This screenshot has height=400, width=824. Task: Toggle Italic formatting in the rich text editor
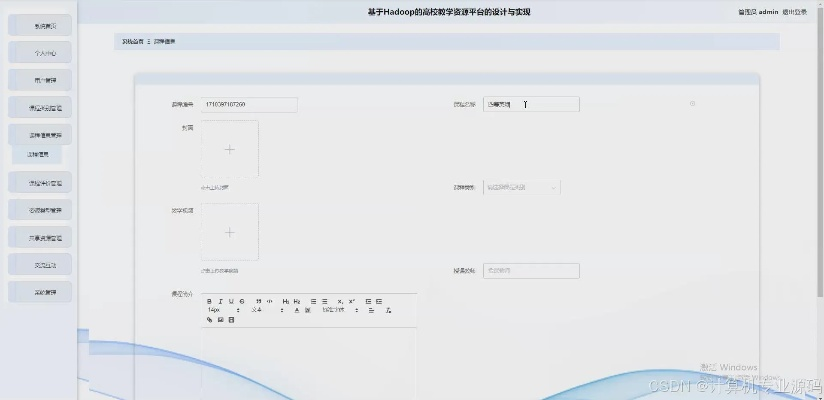tap(220, 301)
